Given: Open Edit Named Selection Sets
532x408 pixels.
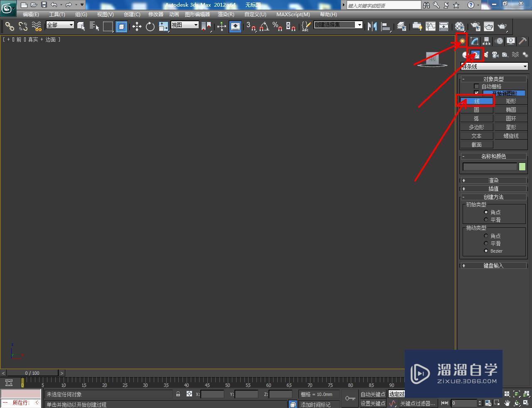Looking at the screenshot, I should (305, 27).
